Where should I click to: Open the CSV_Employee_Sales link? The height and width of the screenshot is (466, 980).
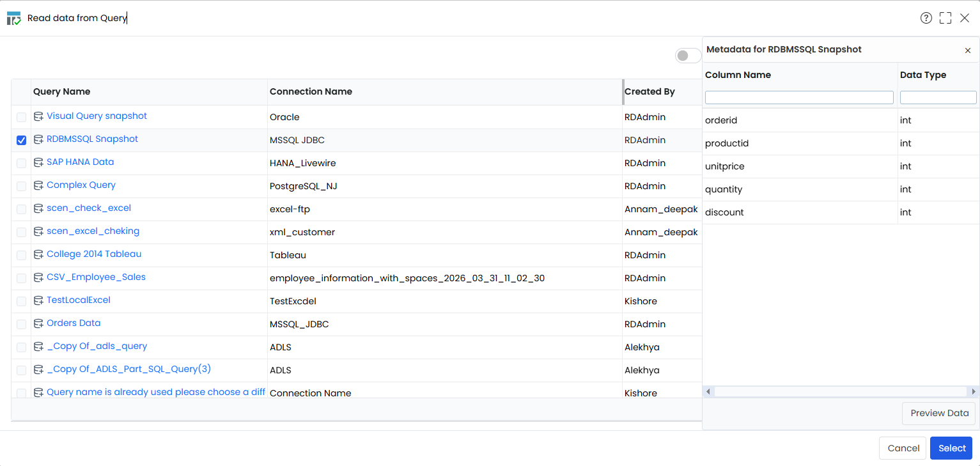tap(96, 277)
